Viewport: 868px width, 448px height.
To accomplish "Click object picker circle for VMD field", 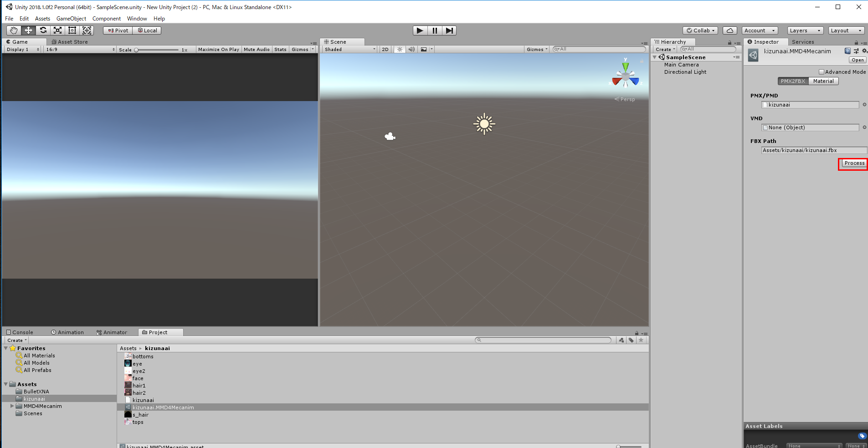I will coord(864,127).
